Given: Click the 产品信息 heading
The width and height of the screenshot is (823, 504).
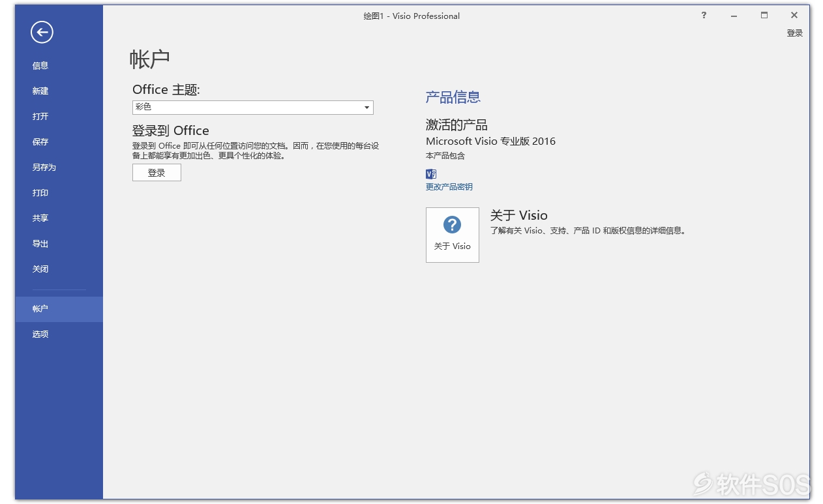Looking at the screenshot, I should [453, 97].
